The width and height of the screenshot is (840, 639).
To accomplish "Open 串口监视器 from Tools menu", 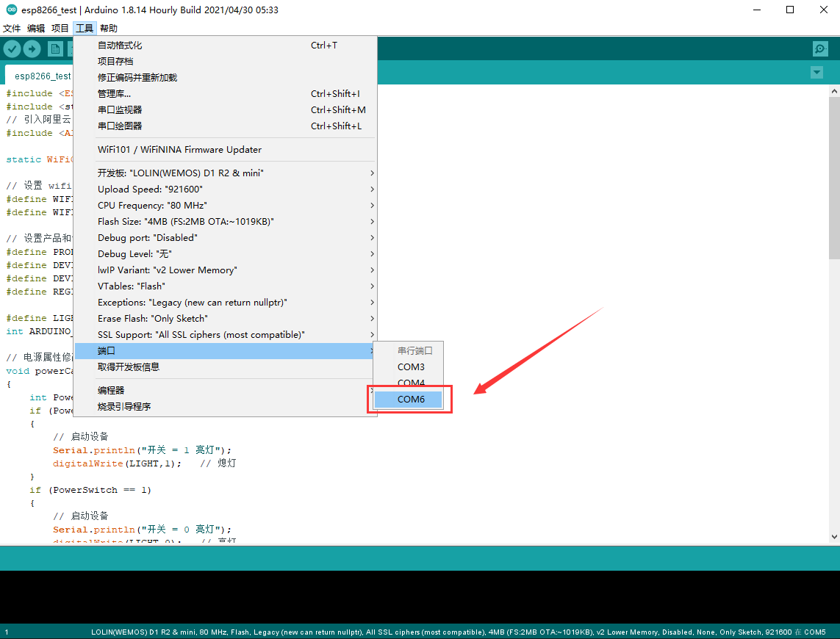I will (224, 109).
